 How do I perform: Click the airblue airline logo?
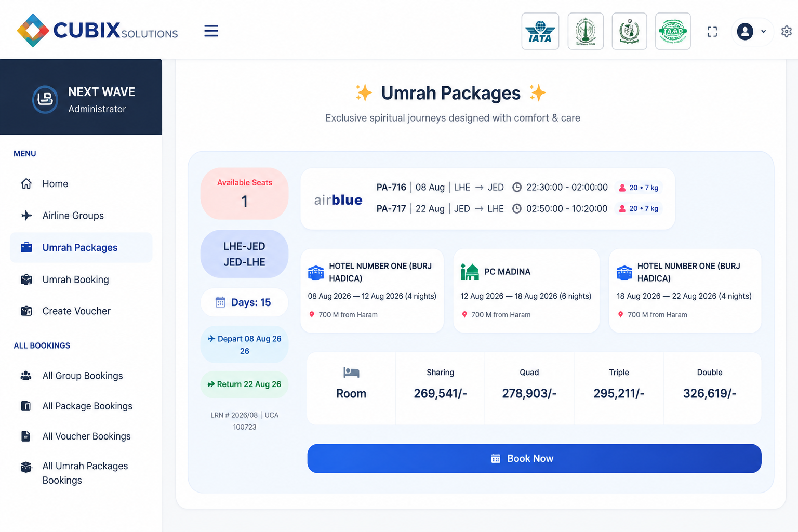click(x=338, y=199)
